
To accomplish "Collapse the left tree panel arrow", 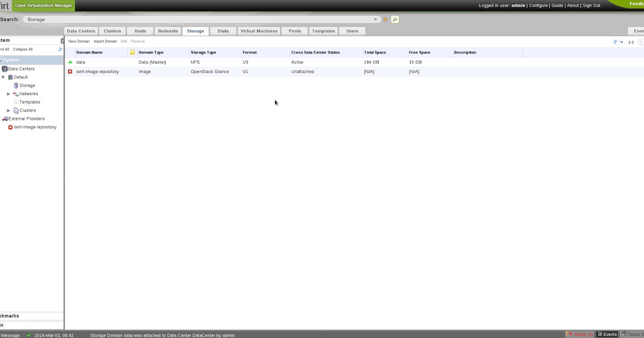I will point(62,41).
